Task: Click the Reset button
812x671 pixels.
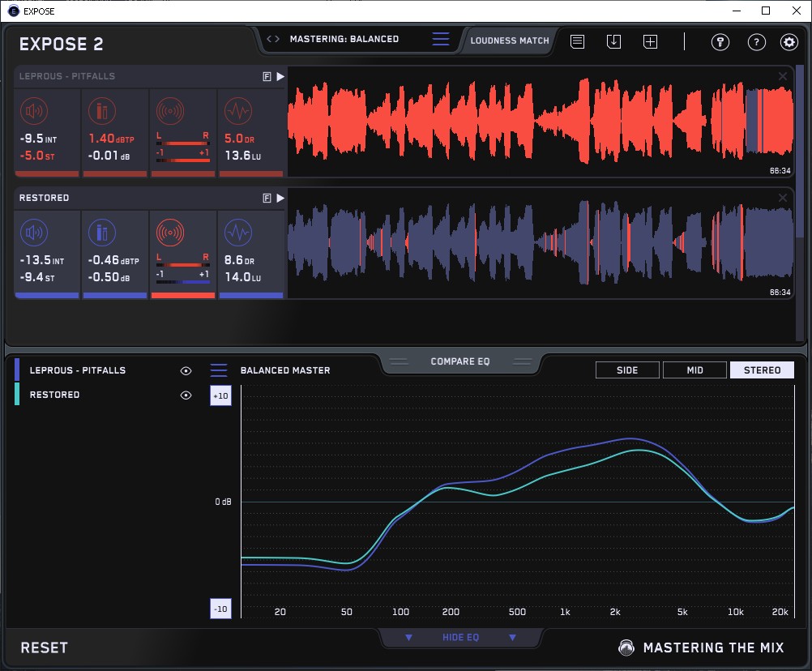Action: (45, 647)
